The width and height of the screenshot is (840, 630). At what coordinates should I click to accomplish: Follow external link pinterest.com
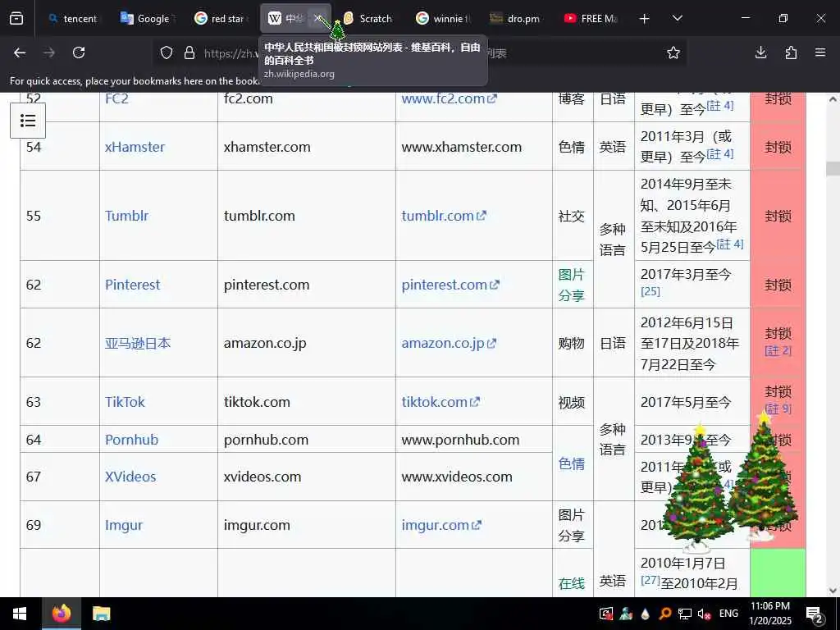[x=450, y=285]
